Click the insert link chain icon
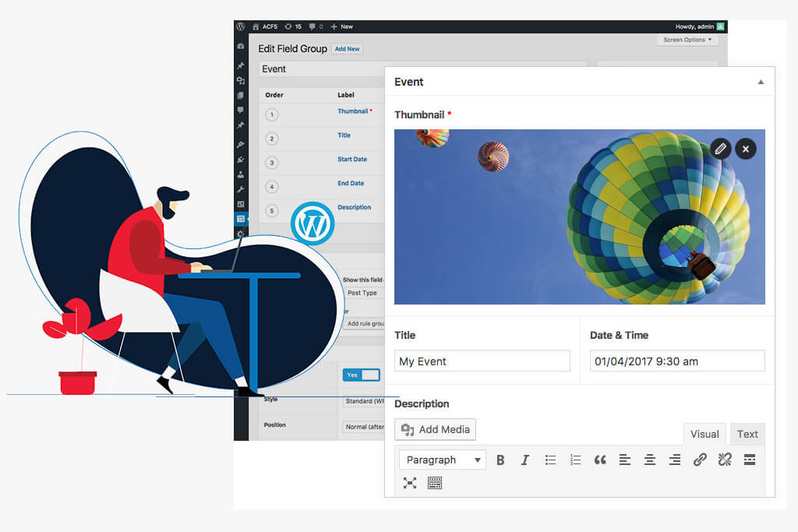Screen dimensions: 798x532 coord(700,460)
